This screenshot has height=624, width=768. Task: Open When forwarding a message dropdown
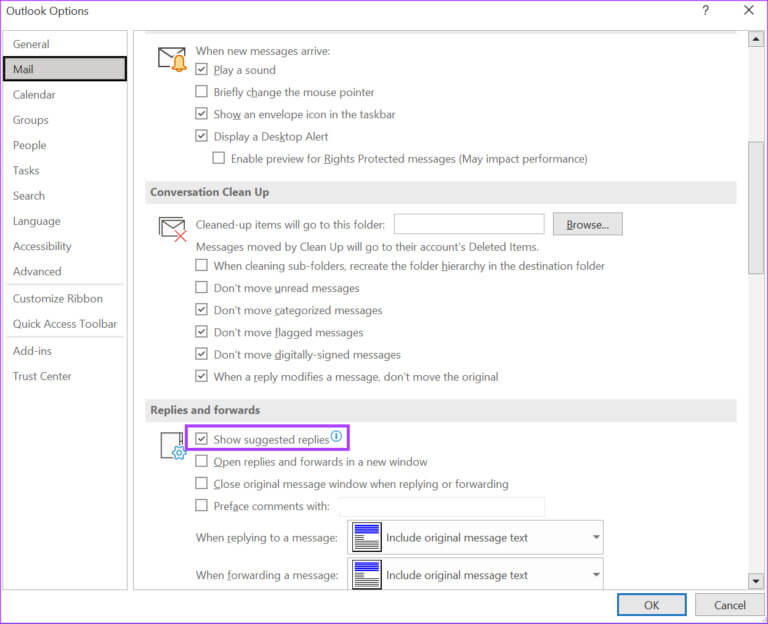click(x=475, y=574)
